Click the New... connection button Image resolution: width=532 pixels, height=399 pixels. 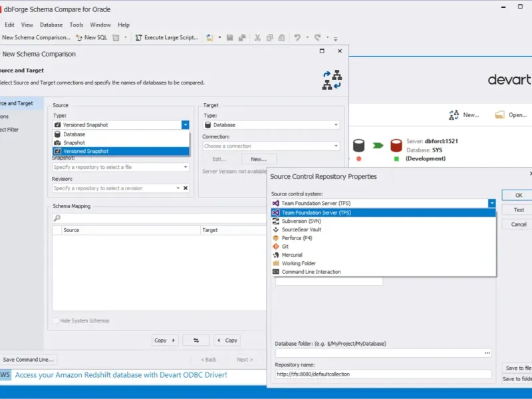(259, 159)
